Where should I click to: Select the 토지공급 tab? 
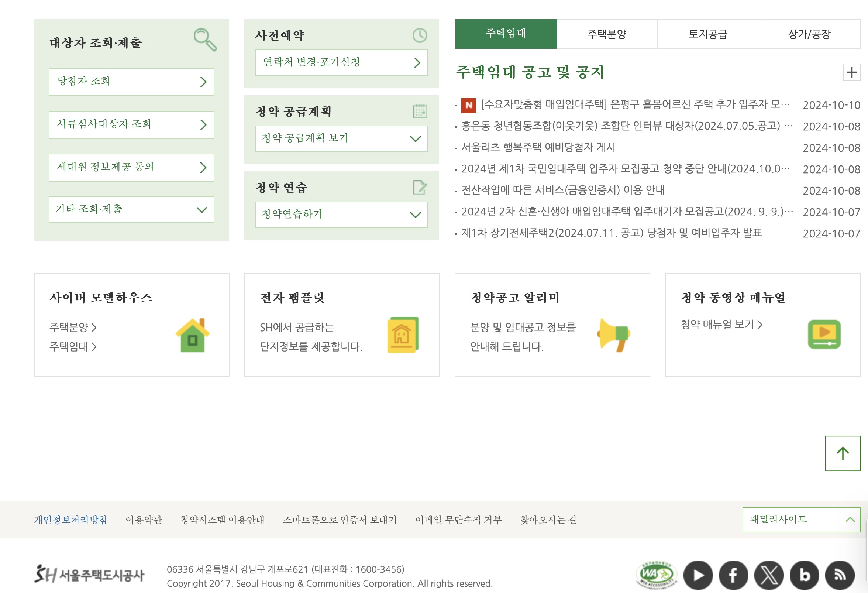click(x=708, y=34)
